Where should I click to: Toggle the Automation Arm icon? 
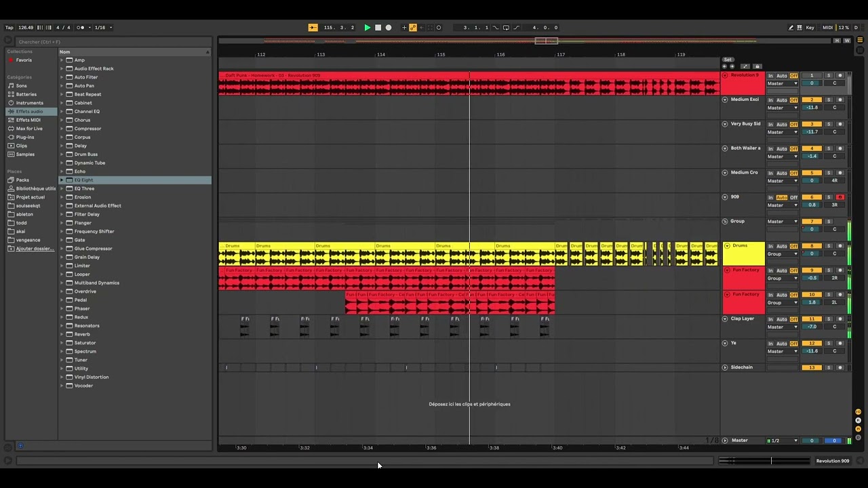pyautogui.click(x=413, y=28)
